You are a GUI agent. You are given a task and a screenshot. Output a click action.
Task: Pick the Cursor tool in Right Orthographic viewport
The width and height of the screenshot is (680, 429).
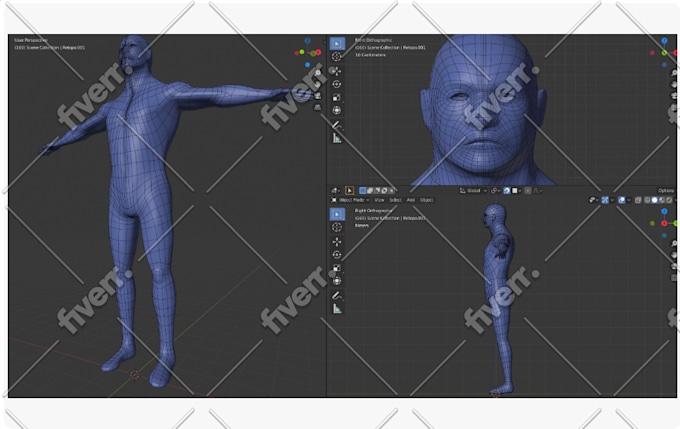(337, 227)
